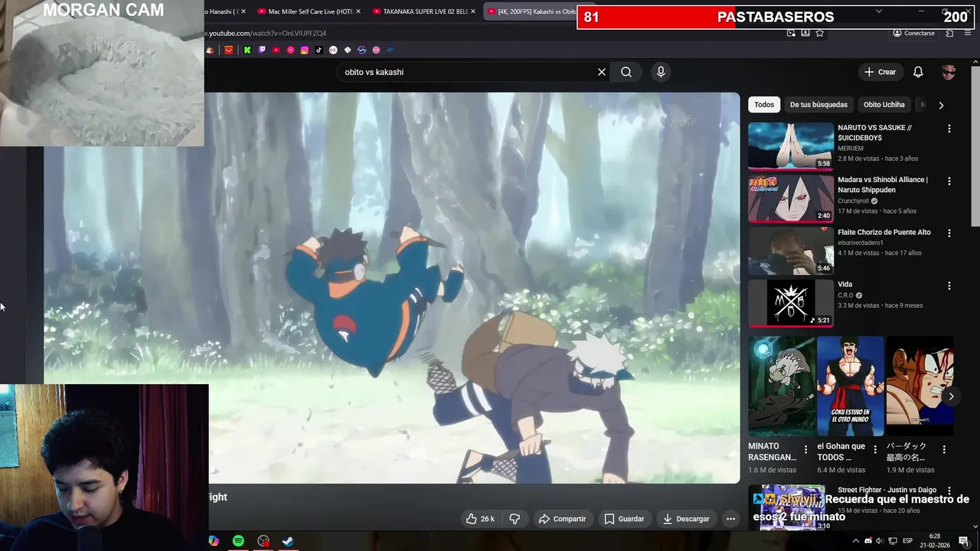Screen dimensions: 980x551
Task: Open MINATO RASENGAN short thumbnail
Action: (781, 386)
